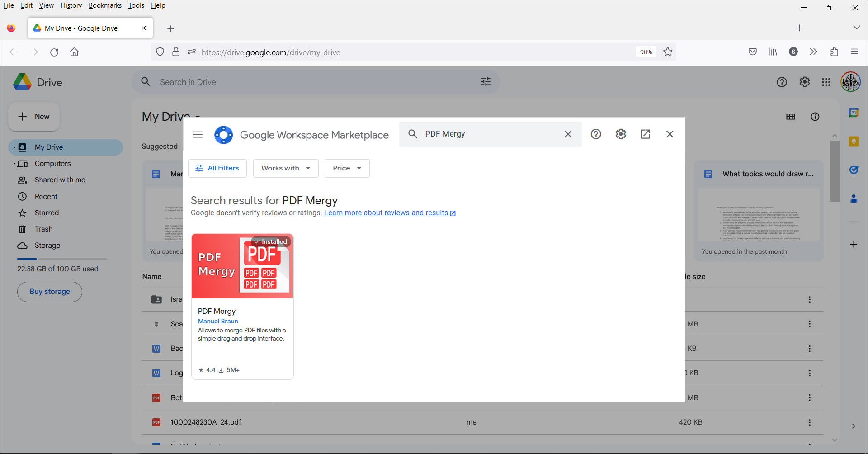The image size is (868, 454).
Task: Follow Learn more about reviews link
Action: click(x=390, y=213)
